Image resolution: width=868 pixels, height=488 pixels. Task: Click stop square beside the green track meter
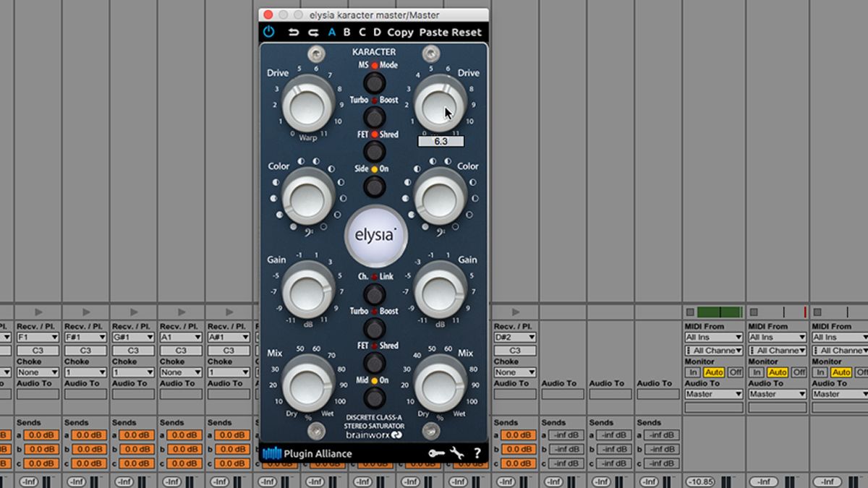coord(690,312)
